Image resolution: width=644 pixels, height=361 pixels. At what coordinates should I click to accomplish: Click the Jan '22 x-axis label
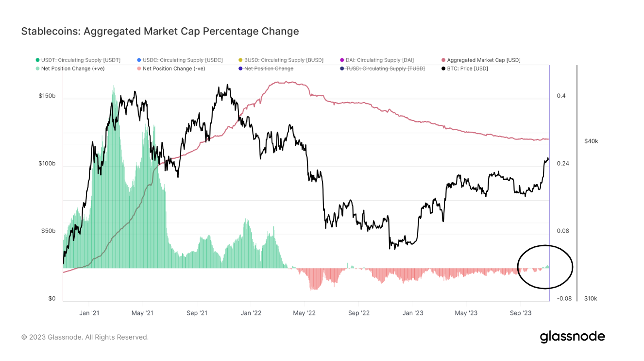point(252,313)
